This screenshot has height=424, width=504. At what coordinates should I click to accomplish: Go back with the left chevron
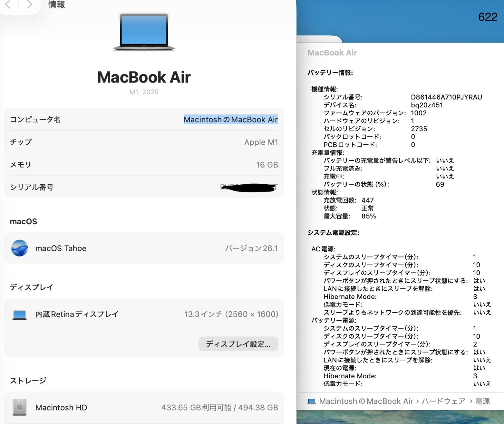[9, 4]
